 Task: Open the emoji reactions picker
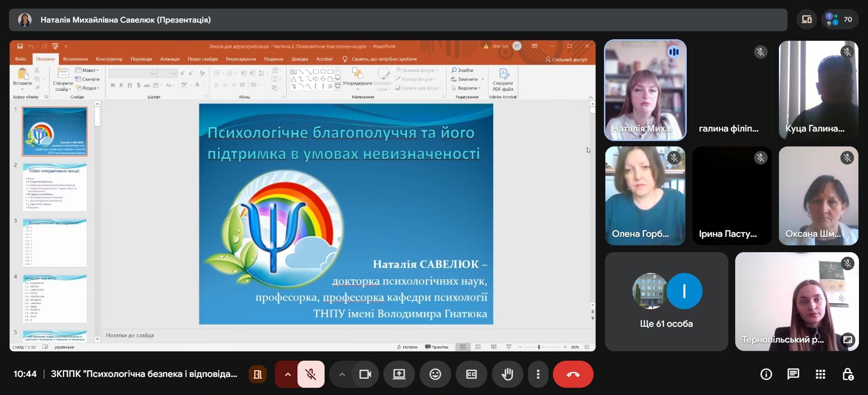435,374
